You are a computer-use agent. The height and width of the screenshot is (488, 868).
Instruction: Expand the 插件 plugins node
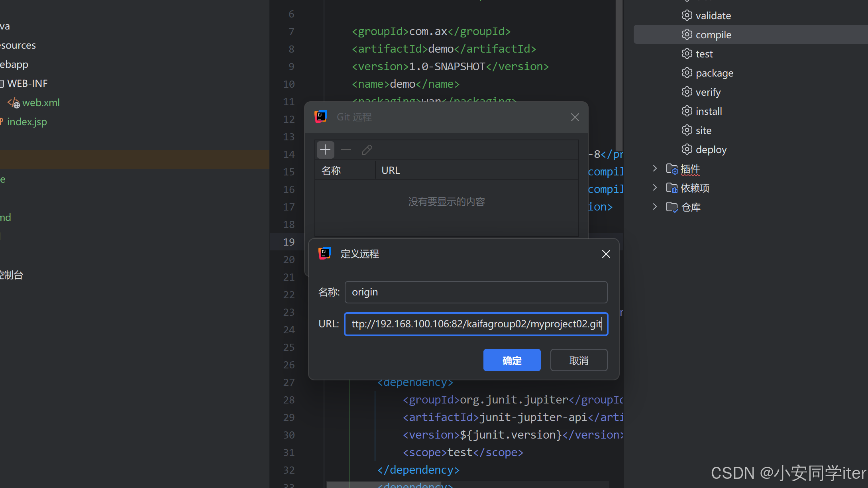pyautogui.click(x=655, y=169)
